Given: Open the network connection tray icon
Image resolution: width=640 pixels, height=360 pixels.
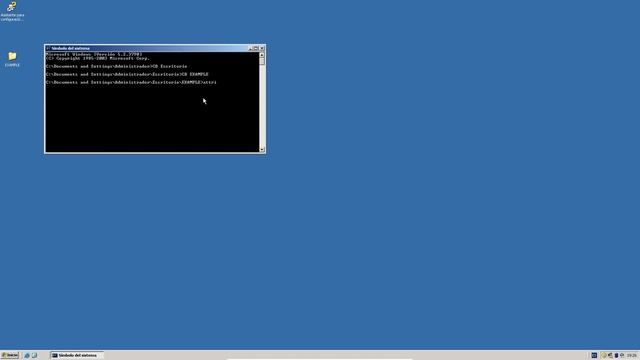Looking at the screenshot, I should pos(610,356).
